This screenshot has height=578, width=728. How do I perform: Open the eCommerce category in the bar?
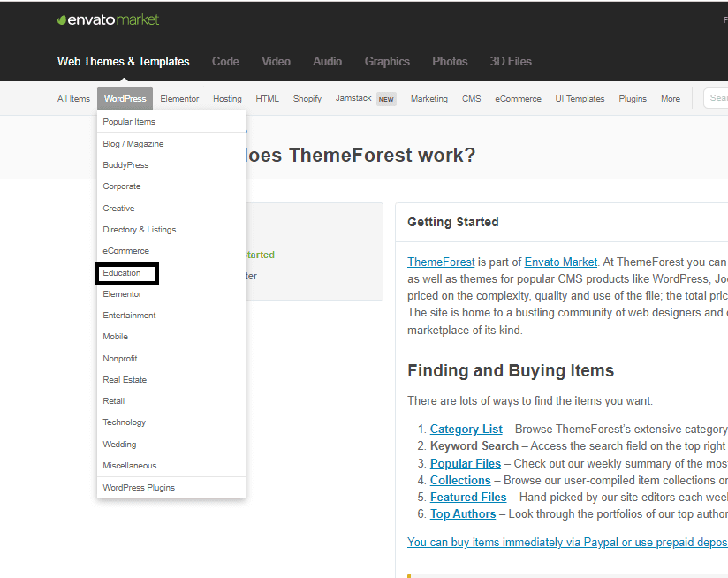coord(518,98)
